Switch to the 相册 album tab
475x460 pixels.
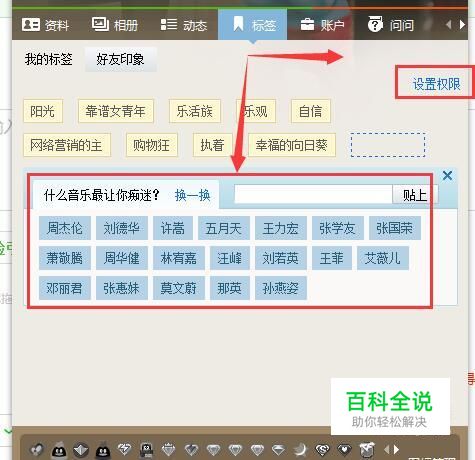[115, 25]
